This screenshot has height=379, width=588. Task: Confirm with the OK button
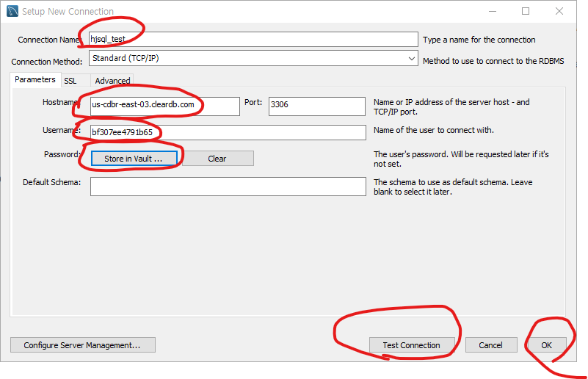point(547,345)
